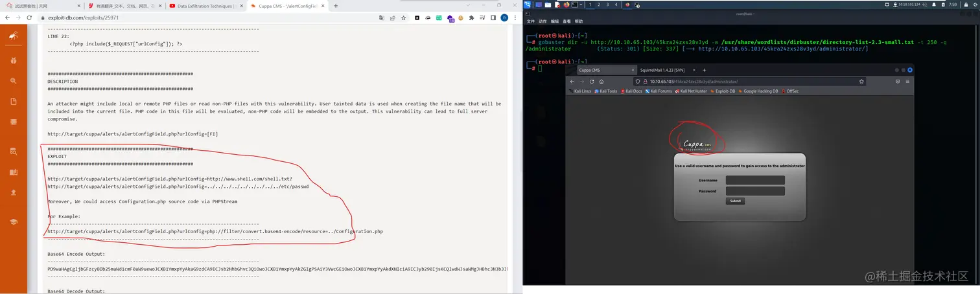
Task: Launch Firefox from Kali top panel
Action: point(566,5)
